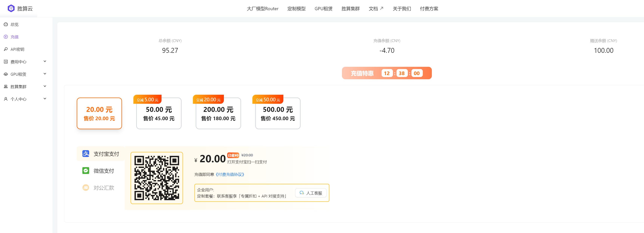Click the 充值特惠 countdown banner
644x233 pixels.
coord(387,73)
